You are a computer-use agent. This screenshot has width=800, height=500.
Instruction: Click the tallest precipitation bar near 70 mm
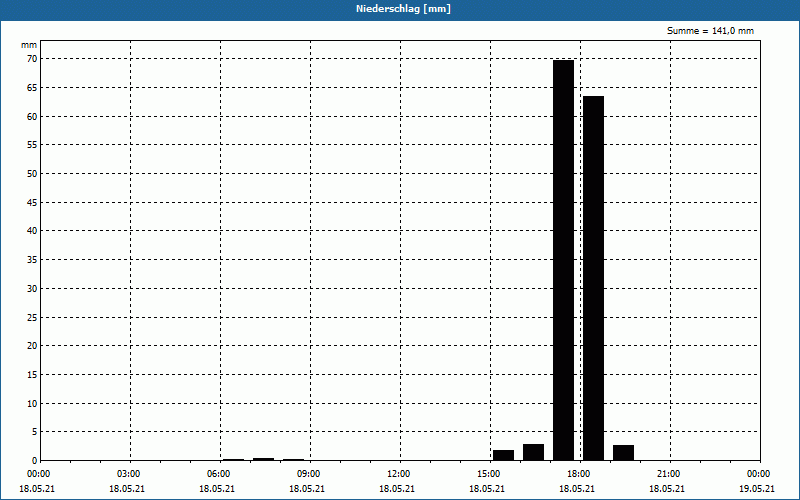tap(563, 260)
